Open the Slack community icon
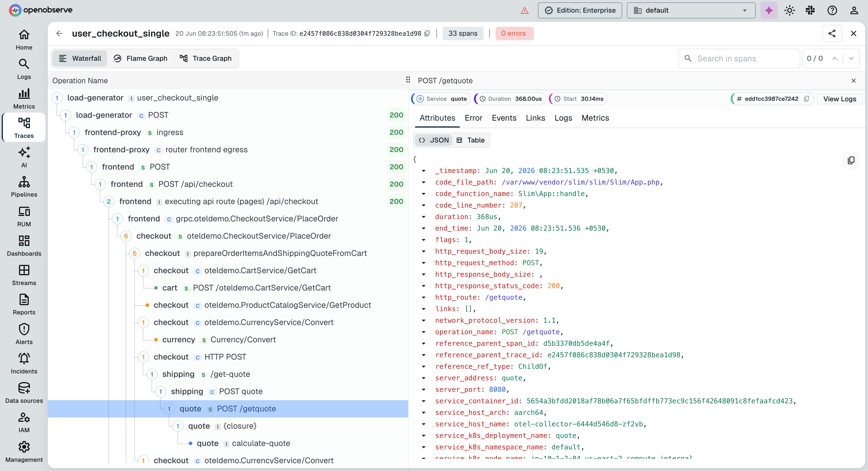 tap(810, 10)
